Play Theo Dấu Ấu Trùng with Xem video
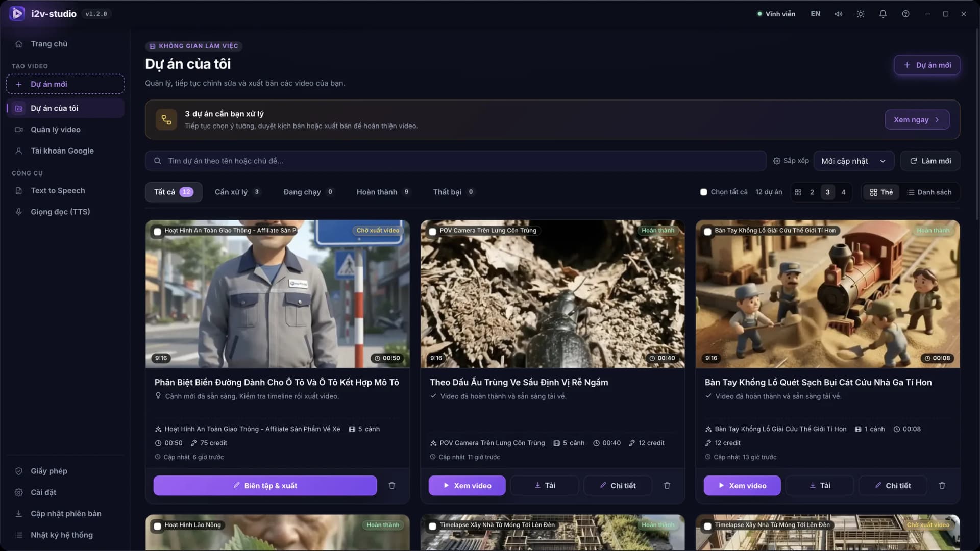 click(x=467, y=485)
